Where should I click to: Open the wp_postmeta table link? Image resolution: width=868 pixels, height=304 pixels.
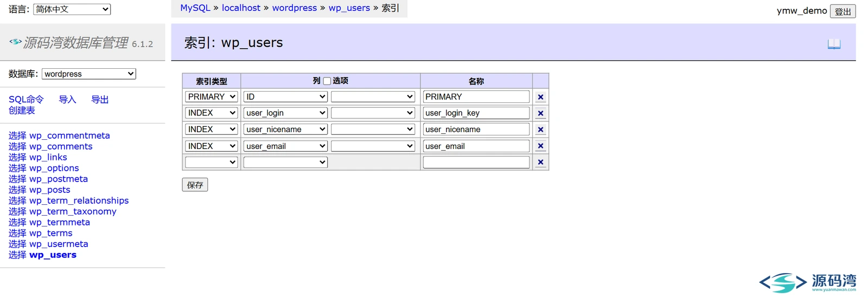[59, 179]
